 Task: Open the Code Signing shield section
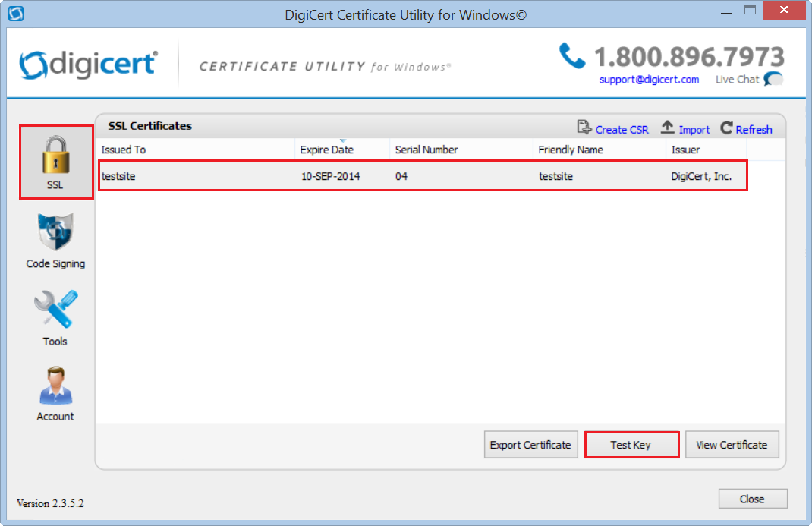tap(55, 234)
